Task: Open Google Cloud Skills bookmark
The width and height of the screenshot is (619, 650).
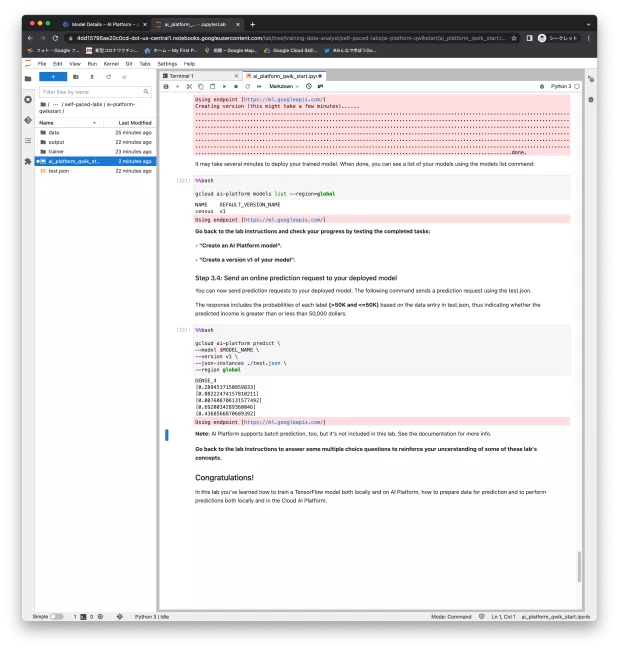Action: (290, 51)
